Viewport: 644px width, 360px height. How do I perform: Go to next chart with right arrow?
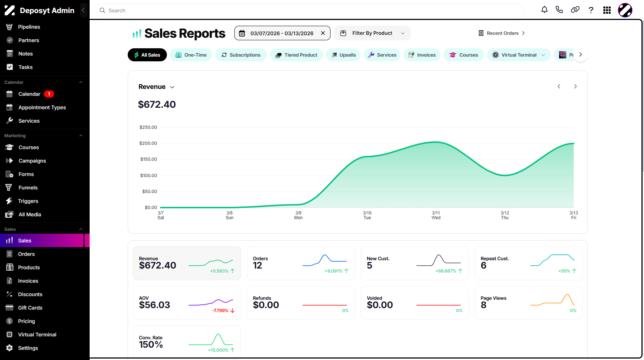tap(575, 86)
